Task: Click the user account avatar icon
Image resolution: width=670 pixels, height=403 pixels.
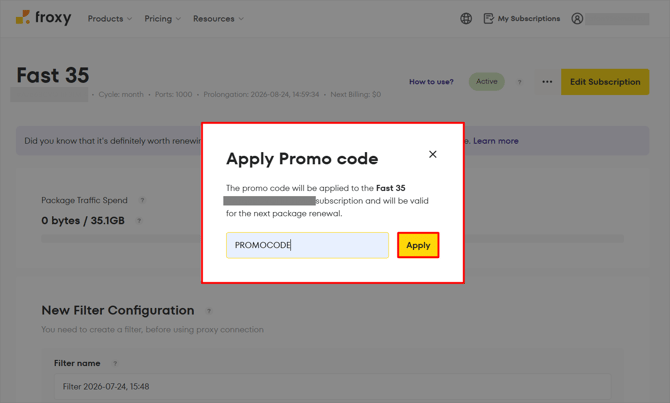Action: 577,18
